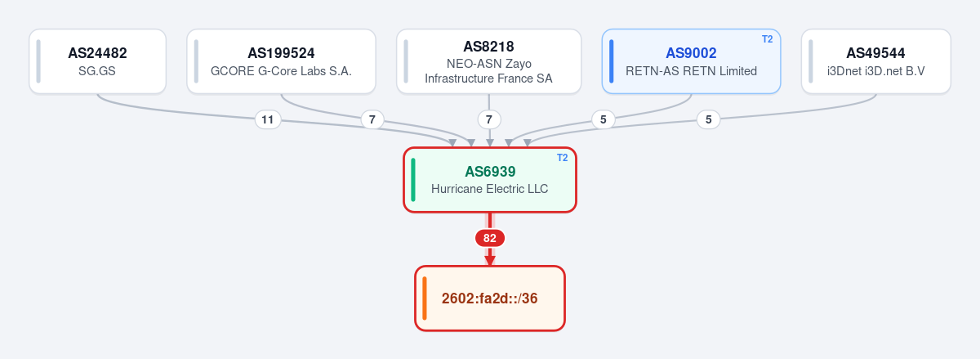Click the 5 badge below AS9002
The width and height of the screenshot is (980, 359).
603,120
